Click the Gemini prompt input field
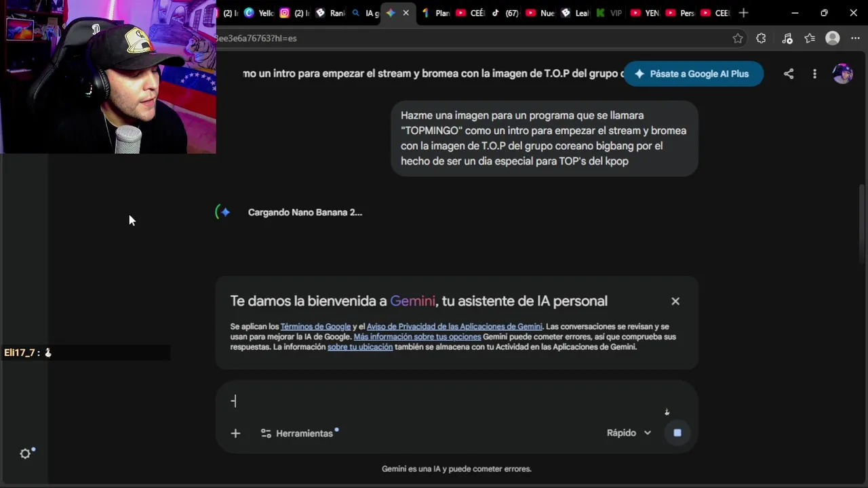Viewport: 868px width, 488px height. (x=448, y=402)
